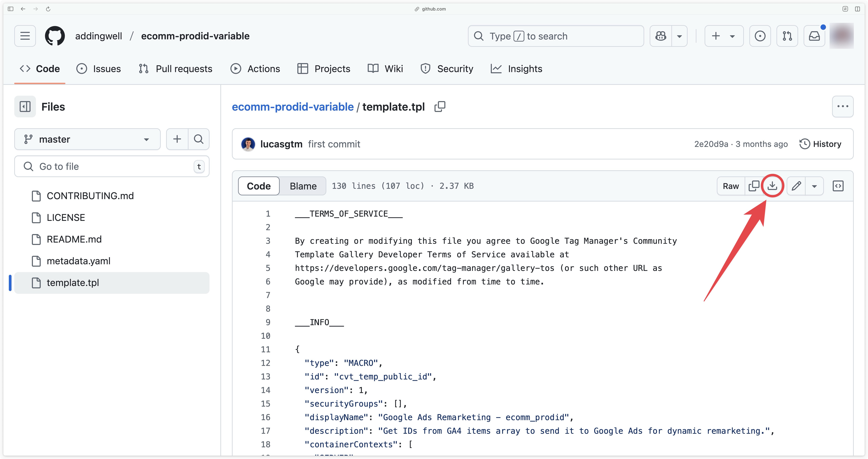This screenshot has width=868, height=459.
Task: Click line number 11
Action: [x=265, y=349]
